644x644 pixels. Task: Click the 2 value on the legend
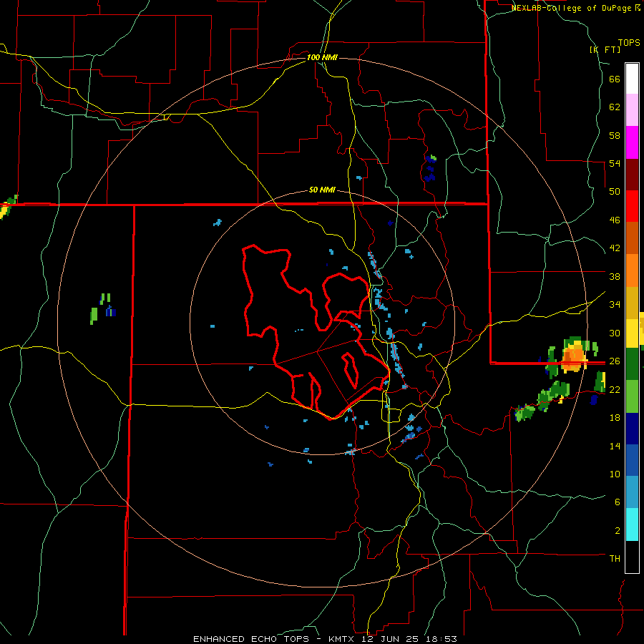[x=618, y=530]
